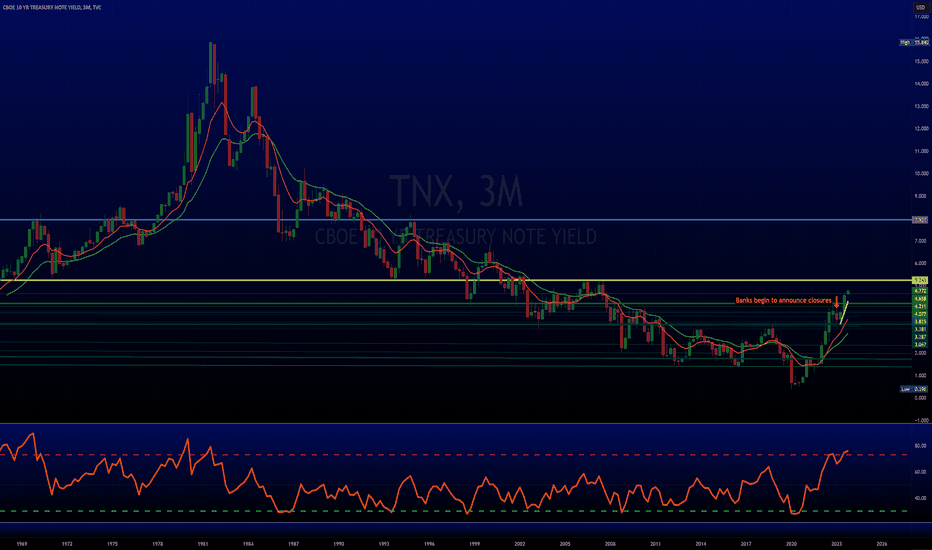
Task: Click the 13.000 price axis label
Action: [921, 106]
